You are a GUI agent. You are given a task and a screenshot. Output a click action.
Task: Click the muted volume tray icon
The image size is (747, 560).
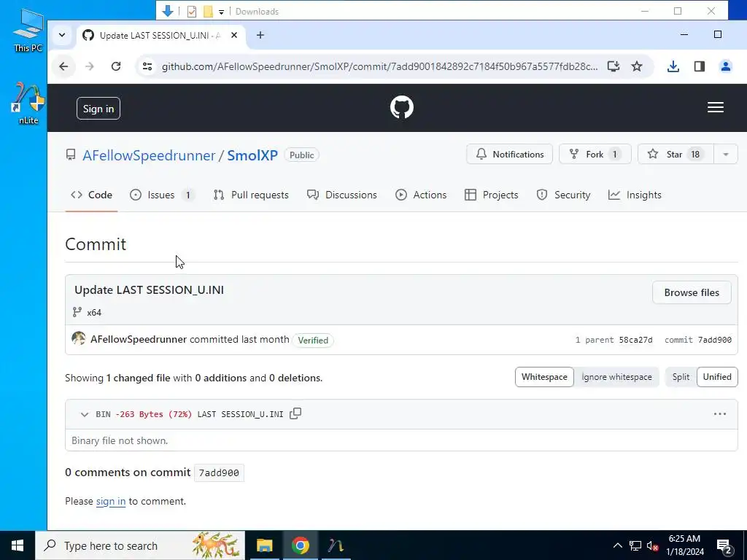652,545
